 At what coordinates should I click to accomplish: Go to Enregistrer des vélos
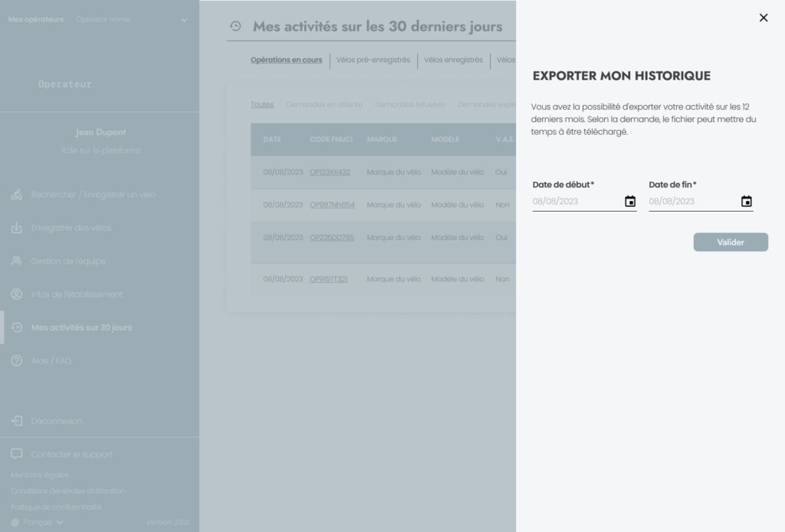click(x=71, y=228)
